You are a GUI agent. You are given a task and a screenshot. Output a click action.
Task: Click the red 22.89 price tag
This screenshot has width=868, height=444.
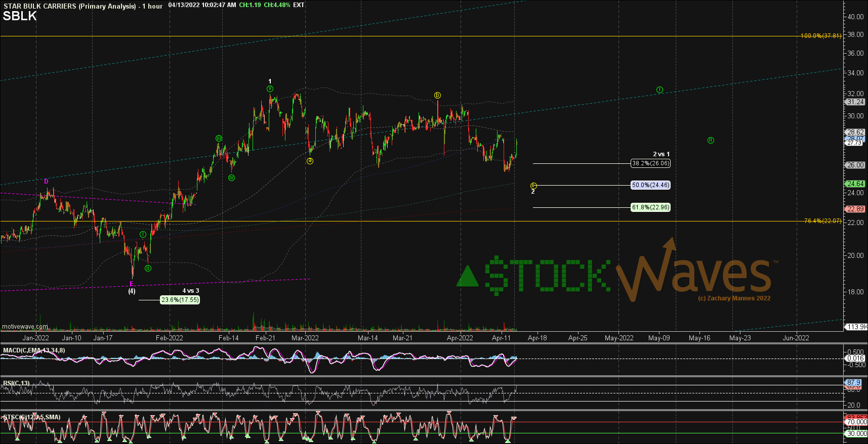855,209
